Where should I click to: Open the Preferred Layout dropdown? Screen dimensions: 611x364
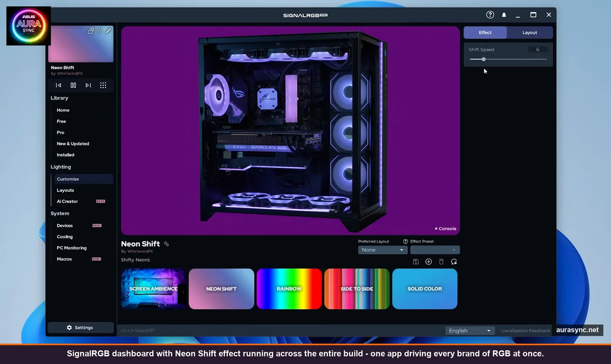(382, 250)
